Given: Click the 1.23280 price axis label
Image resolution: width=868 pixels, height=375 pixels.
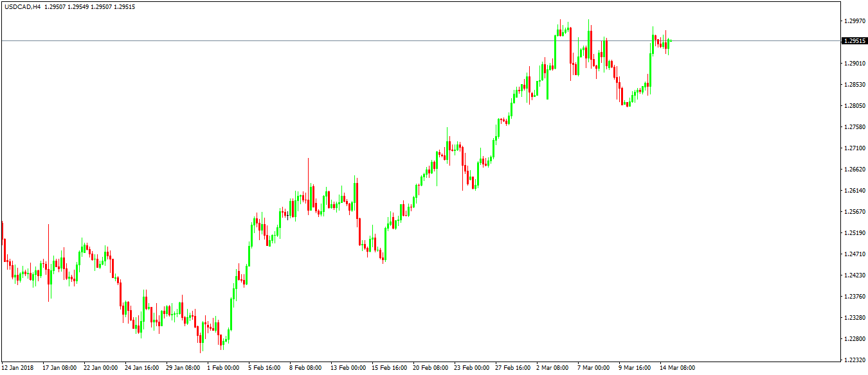Looking at the screenshot, I should coord(854,317).
